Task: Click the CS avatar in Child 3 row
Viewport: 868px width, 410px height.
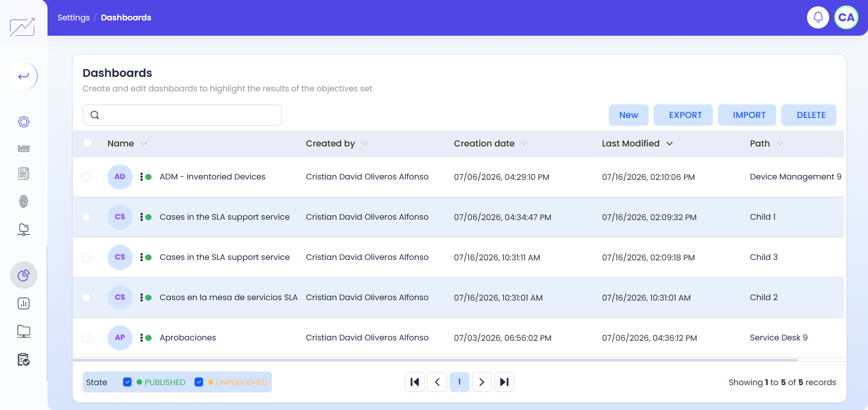Action: pyautogui.click(x=120, y=257)
